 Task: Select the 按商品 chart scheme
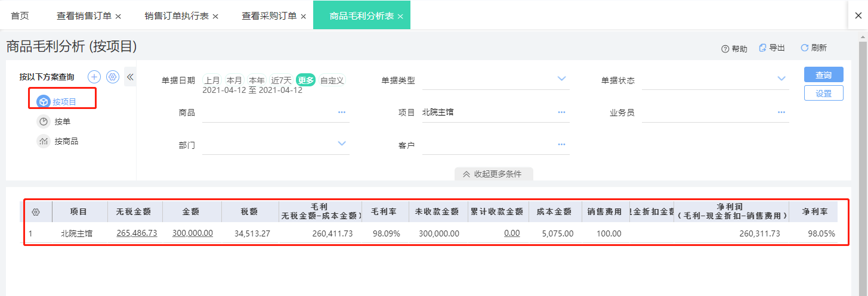(x=44, y=141)
